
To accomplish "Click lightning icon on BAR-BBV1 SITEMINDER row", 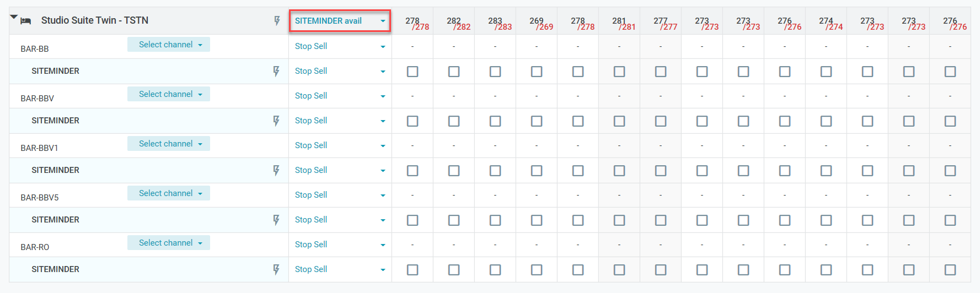I will pyautogui.click(x=276, y=170).
